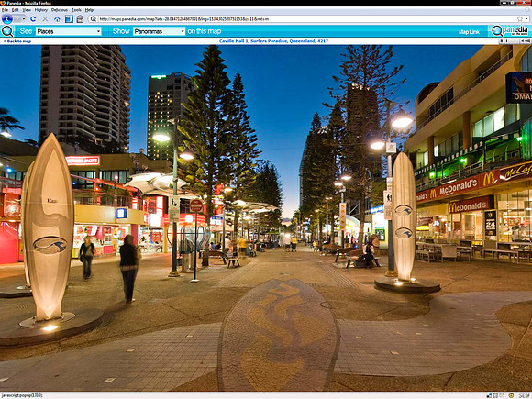Open the Delicious menu

(x=60, y=10)
